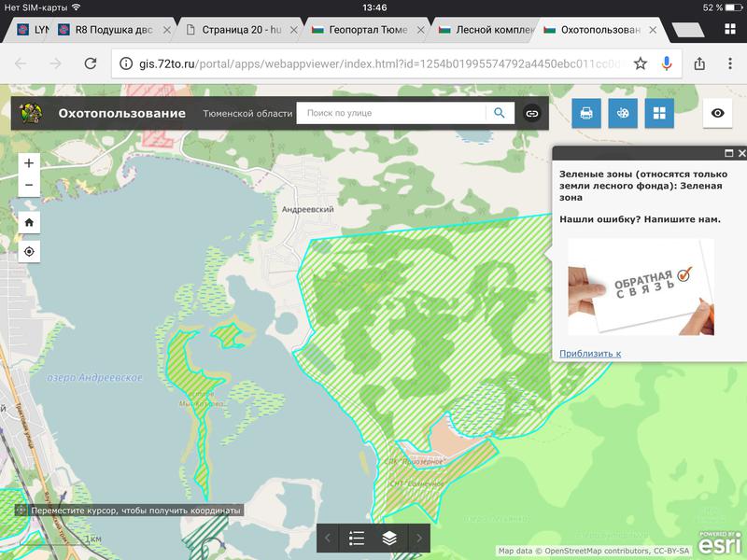Open the draw palette tool

(x=623, y=113)
